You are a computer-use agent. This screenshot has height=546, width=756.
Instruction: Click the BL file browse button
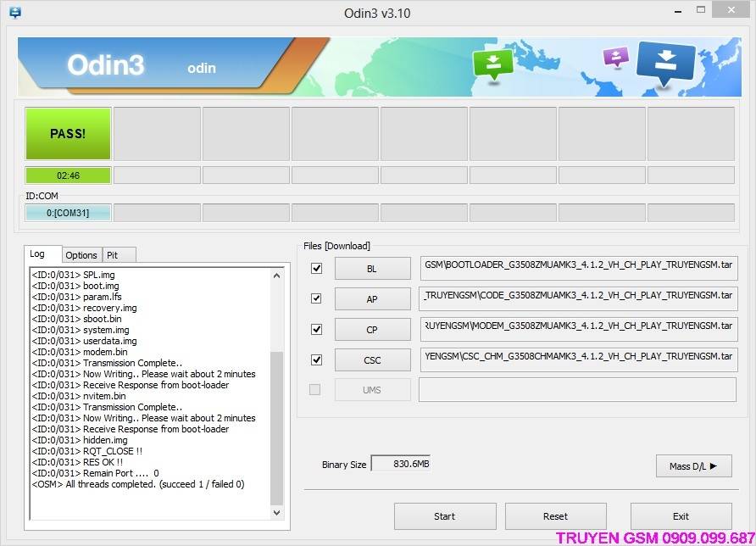(373, 269)
